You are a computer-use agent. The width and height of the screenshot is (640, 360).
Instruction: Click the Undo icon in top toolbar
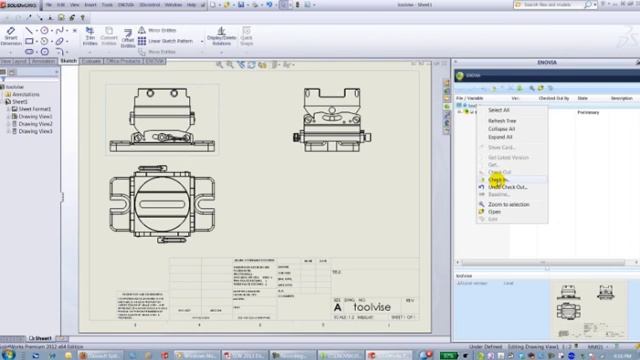pyautogui.click(x=269, y=5)
